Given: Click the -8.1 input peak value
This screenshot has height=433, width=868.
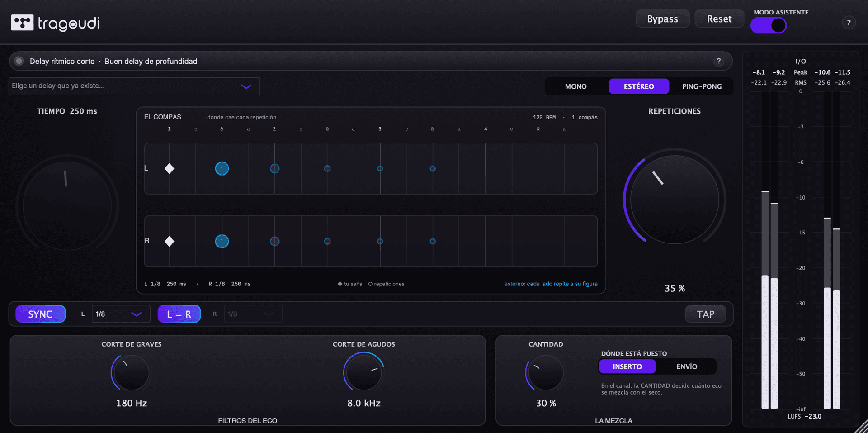Looking at the screenshot, I should 759,72.
